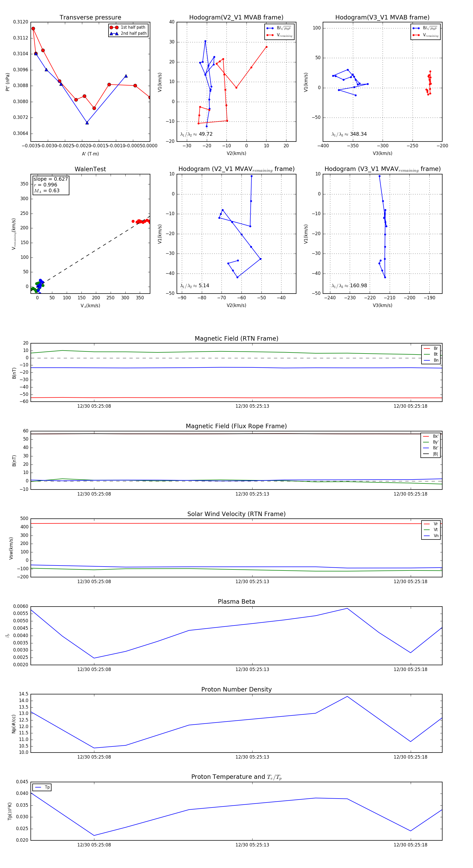Select the "Vn" legend entry
The height and width of the screenshot is (868, 473).
tap(431, 536)
